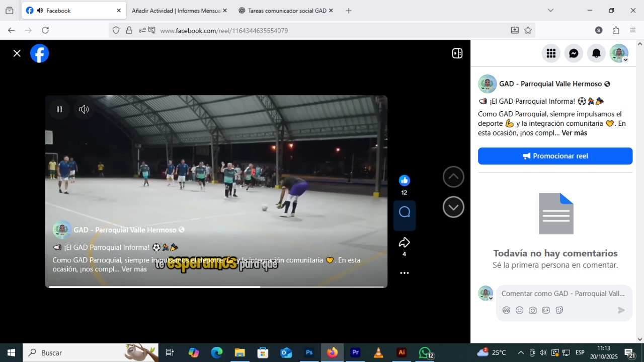644x362 pixels.
Task: Insert an emoji in the comment
Action: (519, 310)
